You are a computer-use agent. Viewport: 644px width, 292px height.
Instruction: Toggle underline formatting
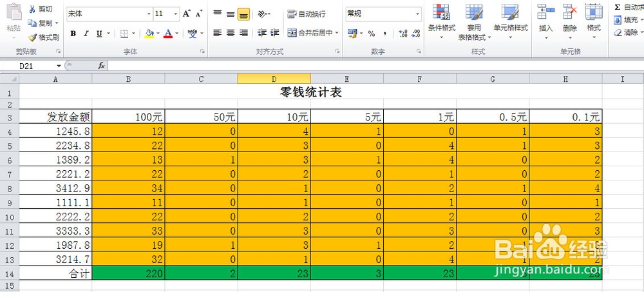(99, 34)
